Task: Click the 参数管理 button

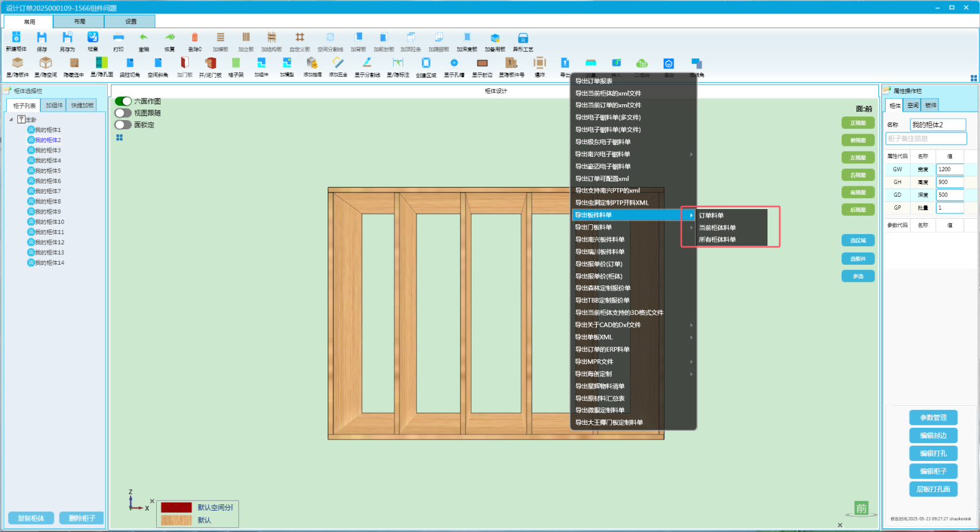Action: click(933, 417)
